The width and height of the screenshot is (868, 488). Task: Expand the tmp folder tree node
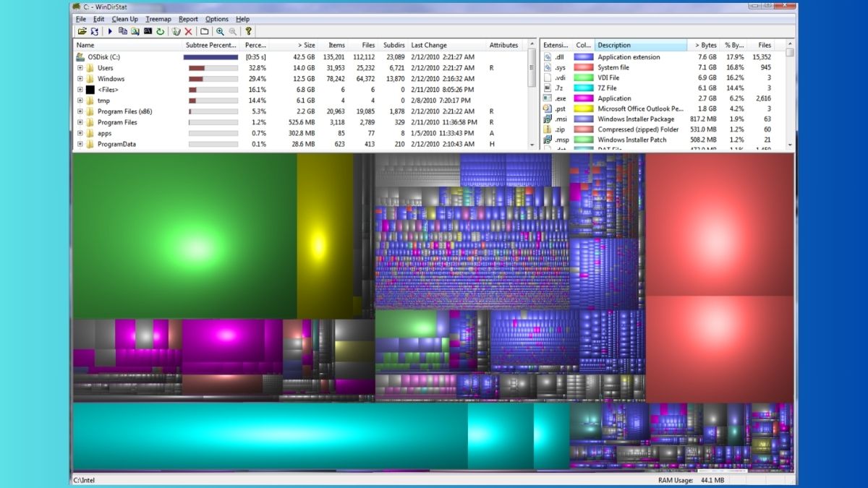click(80, 100)
